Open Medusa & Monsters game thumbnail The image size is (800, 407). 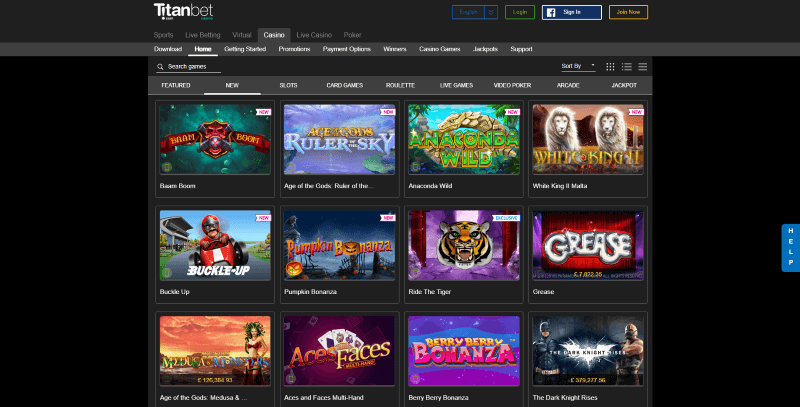click(x=215, y=351)
